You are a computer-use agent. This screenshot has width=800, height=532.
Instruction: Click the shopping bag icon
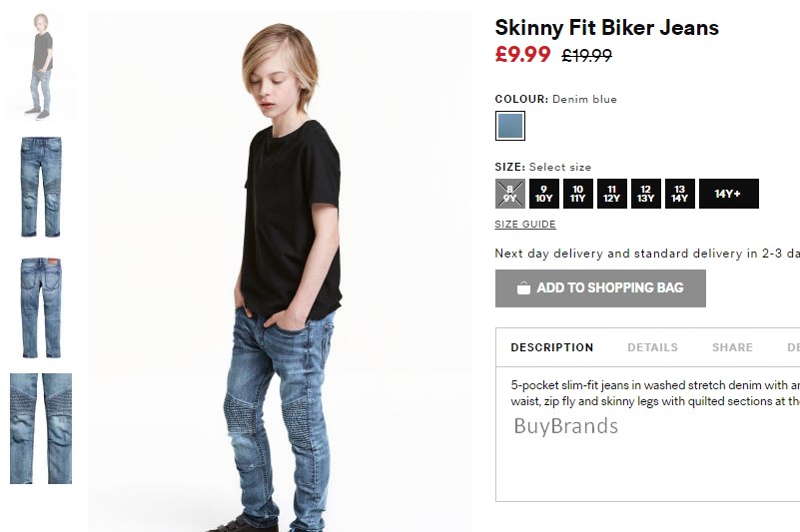[523, 288]
